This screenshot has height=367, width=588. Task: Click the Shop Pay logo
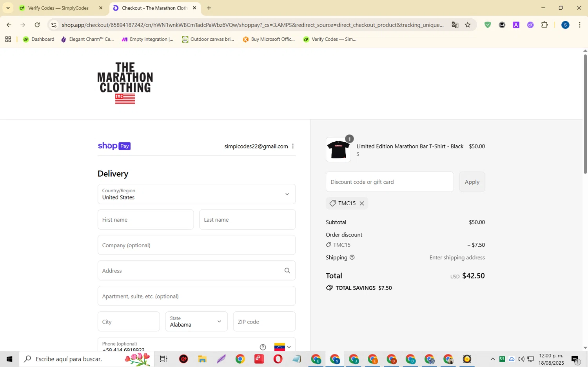(x=114, y=146)
